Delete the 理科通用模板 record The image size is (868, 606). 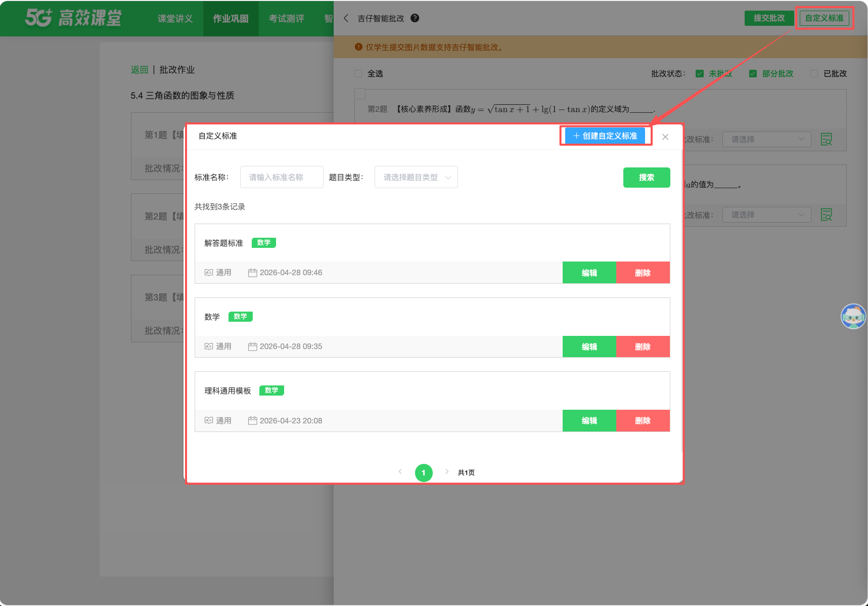tap(643, 420)
